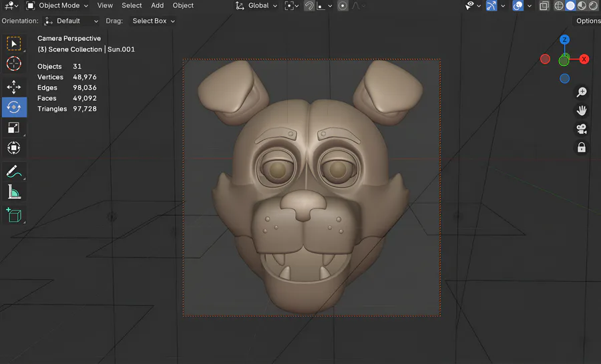Screen dimensions: 601x364
Task: Select the Rotate tool
Action: 14,108
